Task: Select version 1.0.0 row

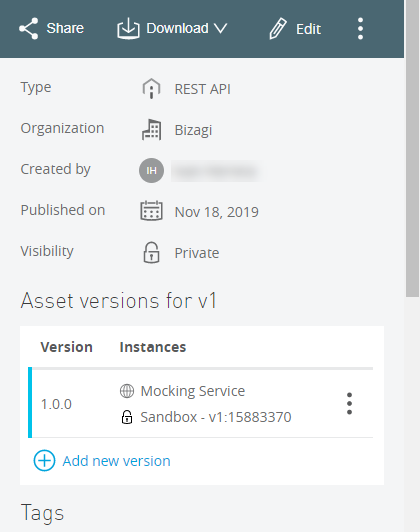Action: (x=201, y=403)
